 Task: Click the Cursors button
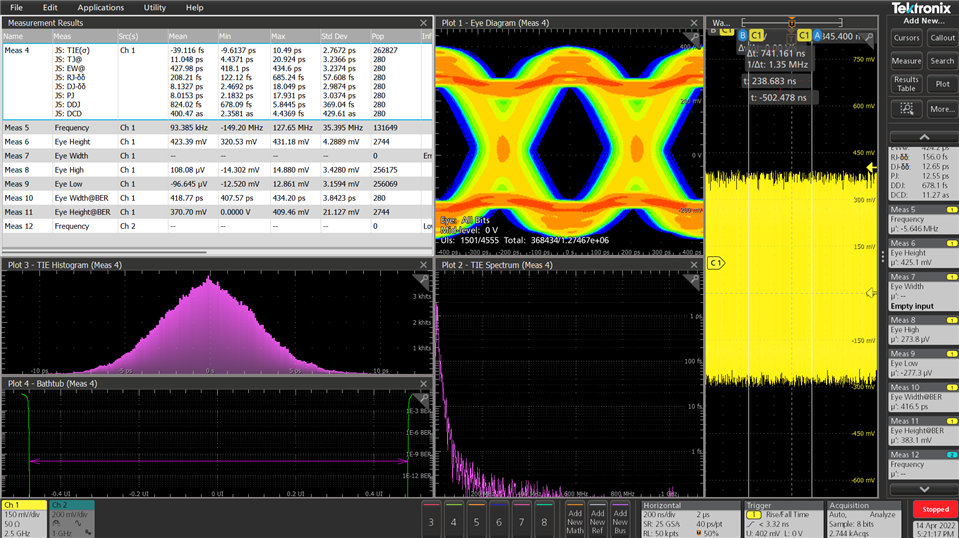pos(906,38)
